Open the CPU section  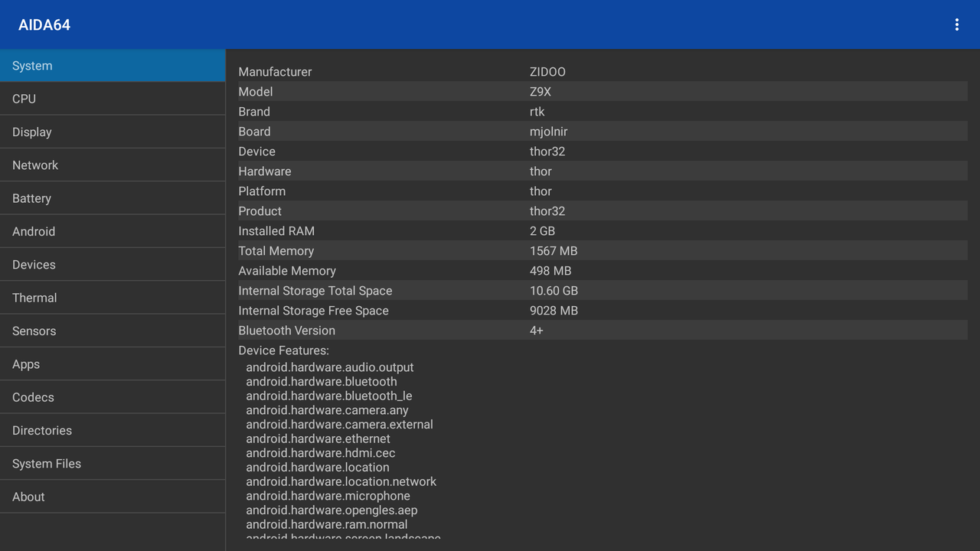(113, 99)
